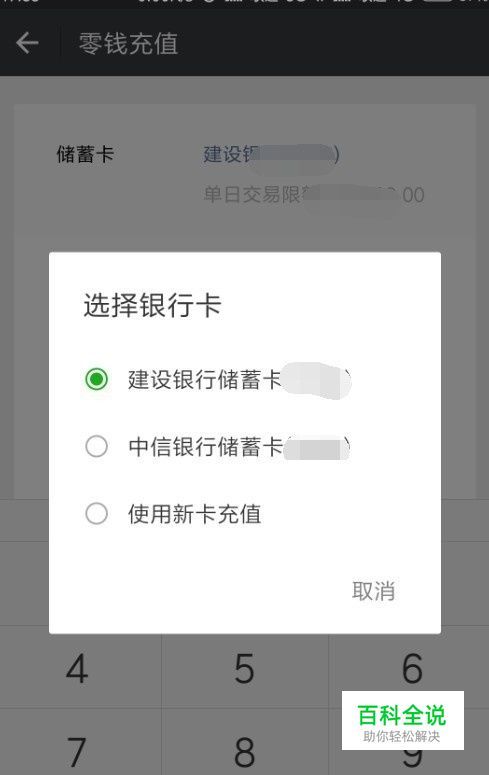Select the 中信银行储蓄卡 radio button
489x775 pixels.
[96, 446]
